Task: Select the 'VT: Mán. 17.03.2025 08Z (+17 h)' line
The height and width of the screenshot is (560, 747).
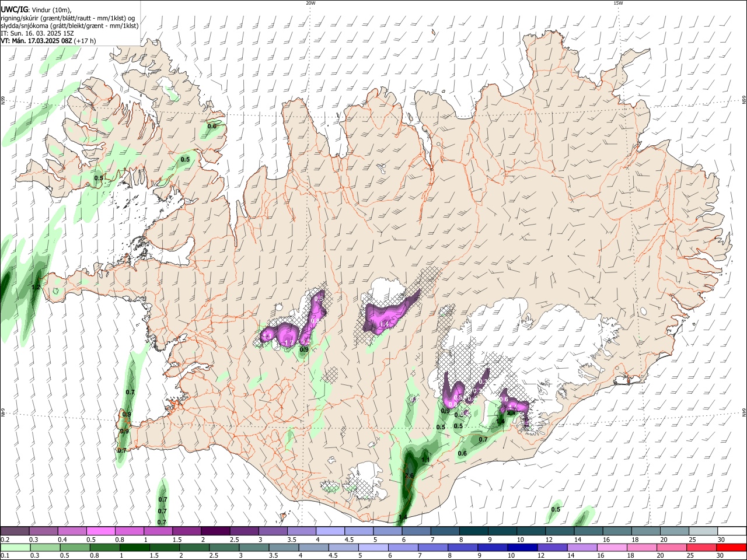Action: point(48,41)
